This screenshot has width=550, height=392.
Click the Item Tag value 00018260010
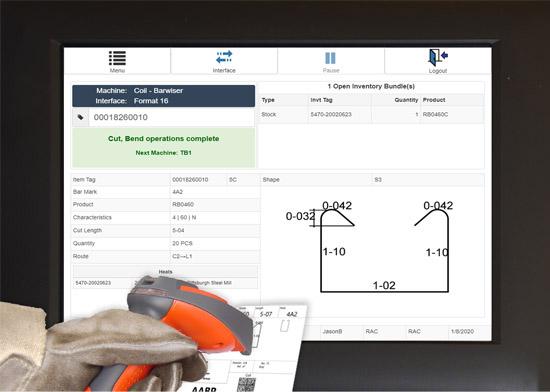coord(190,180)
